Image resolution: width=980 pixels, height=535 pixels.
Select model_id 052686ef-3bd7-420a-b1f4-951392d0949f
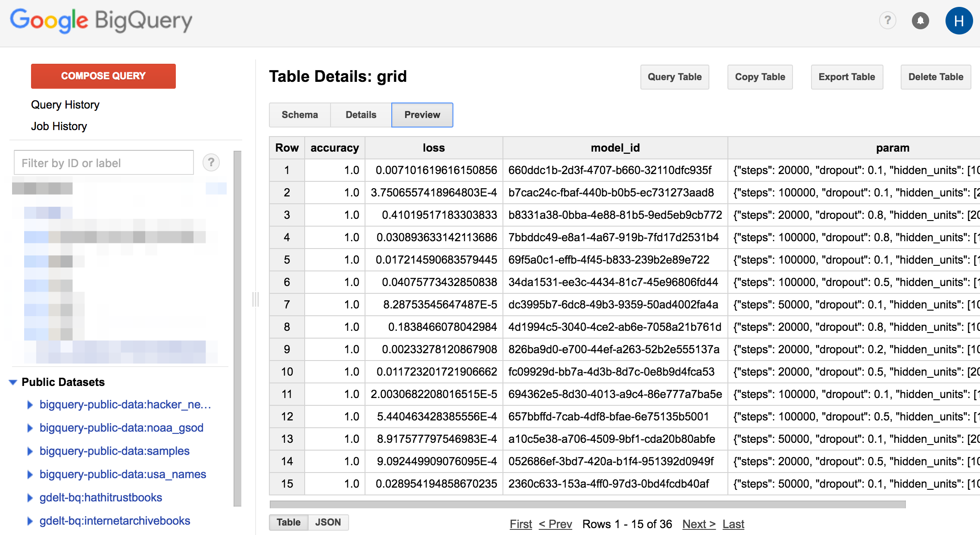615,461
